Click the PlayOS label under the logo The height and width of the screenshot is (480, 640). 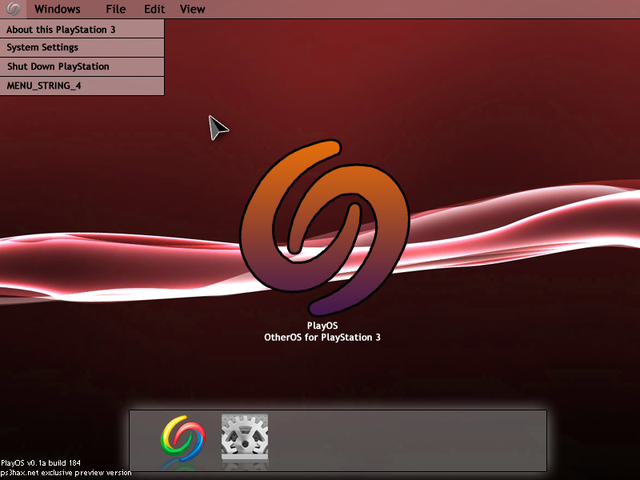point(322,326)
